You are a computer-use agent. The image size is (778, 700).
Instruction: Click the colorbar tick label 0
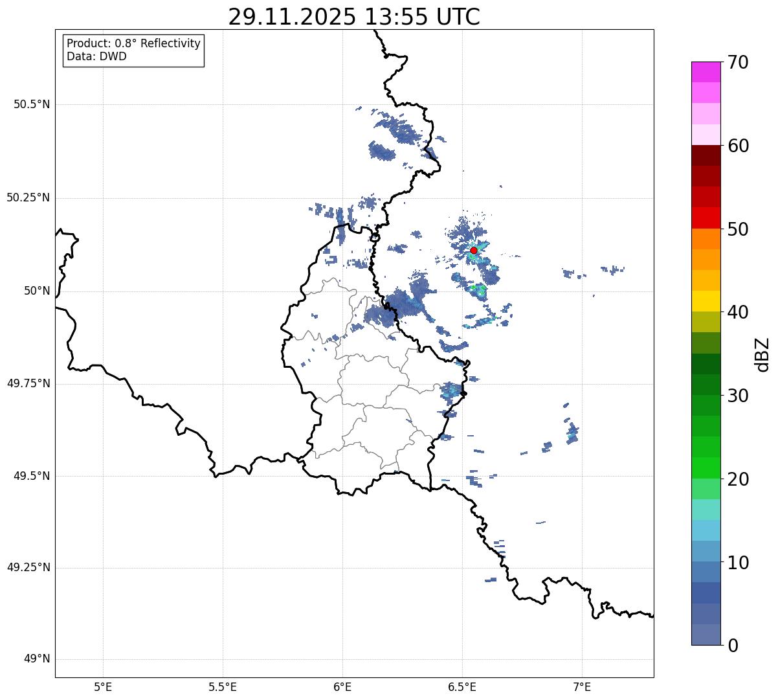click(733, 646)
